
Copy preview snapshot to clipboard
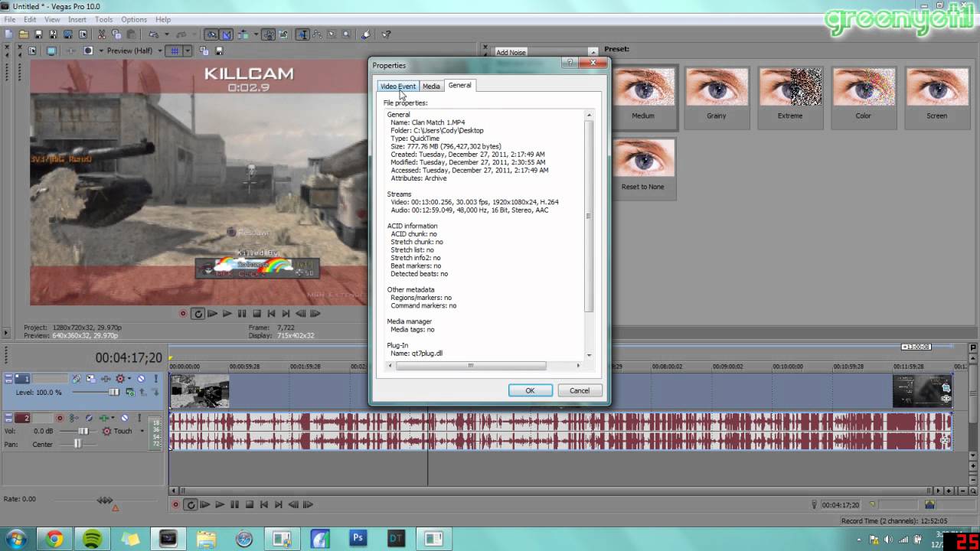pos(204,51)
